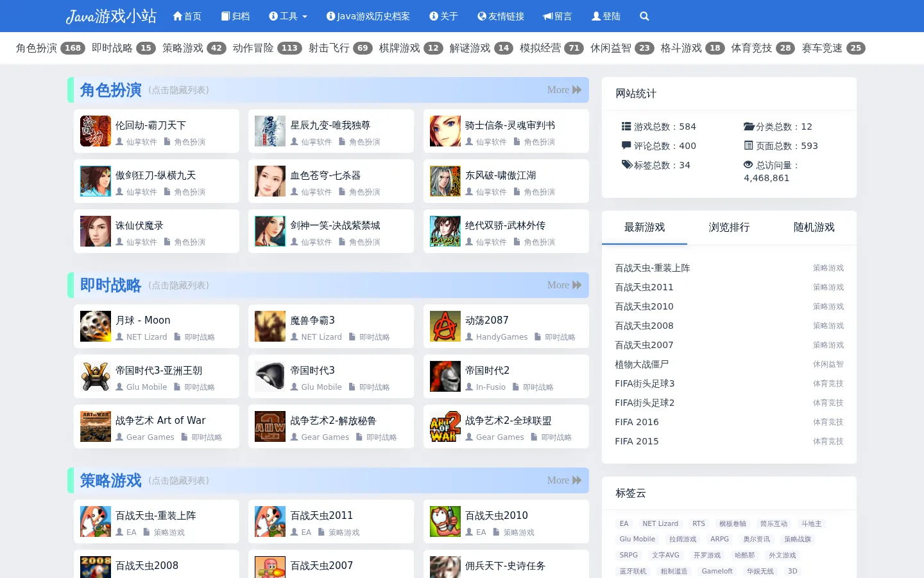Switch to the 最新游戏 tab
The width and height of the screenshot is (924, 578).
[x=644, y=227]
